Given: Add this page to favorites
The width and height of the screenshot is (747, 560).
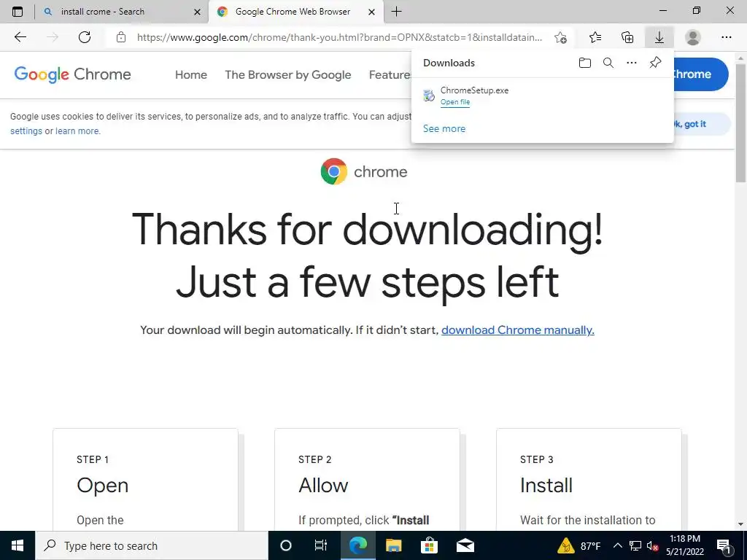Looking at the screenshot, I should coord(561,37).
